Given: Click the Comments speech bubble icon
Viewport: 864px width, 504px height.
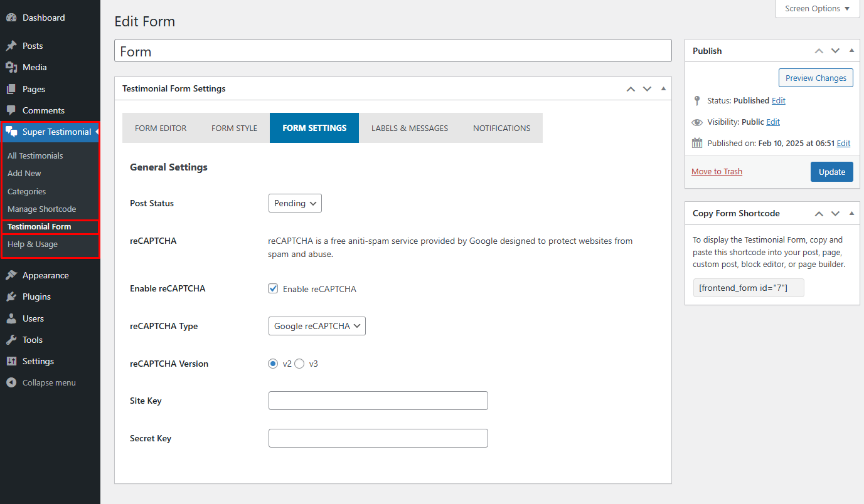Looking at the screenshot, I should click(11, 110).
